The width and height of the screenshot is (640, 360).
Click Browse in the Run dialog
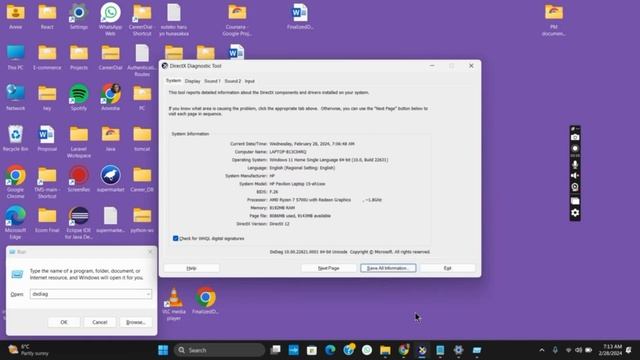click(136, 322)
